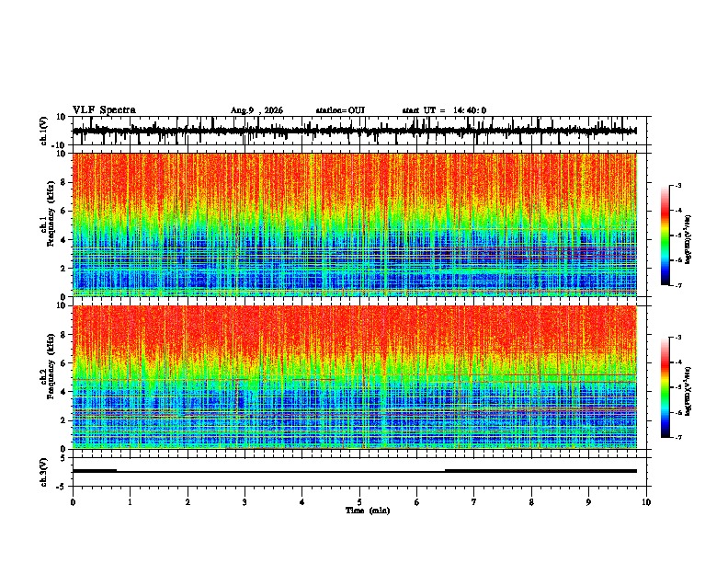Click inside the ch.1 spectrogram panel

coord(355,224)
